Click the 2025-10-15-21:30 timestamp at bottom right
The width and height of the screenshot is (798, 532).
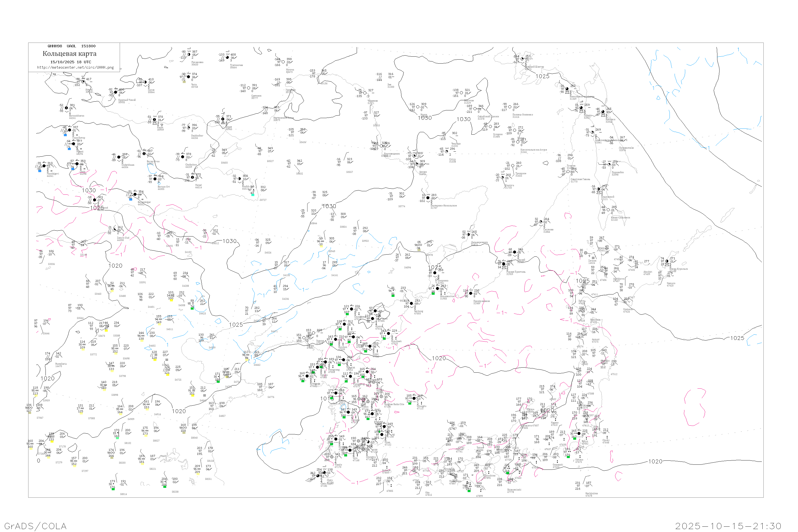[x=728, y=526]
